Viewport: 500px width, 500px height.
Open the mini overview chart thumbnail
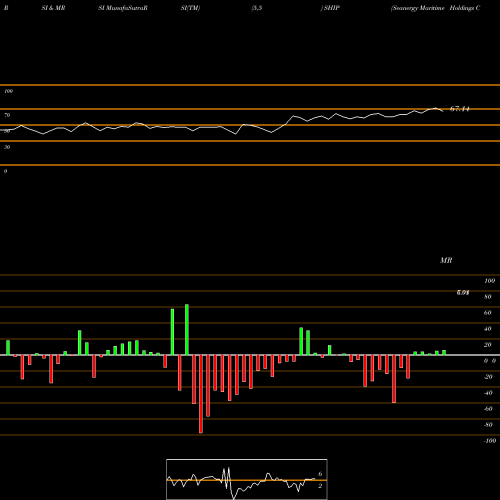click(247, 479)
